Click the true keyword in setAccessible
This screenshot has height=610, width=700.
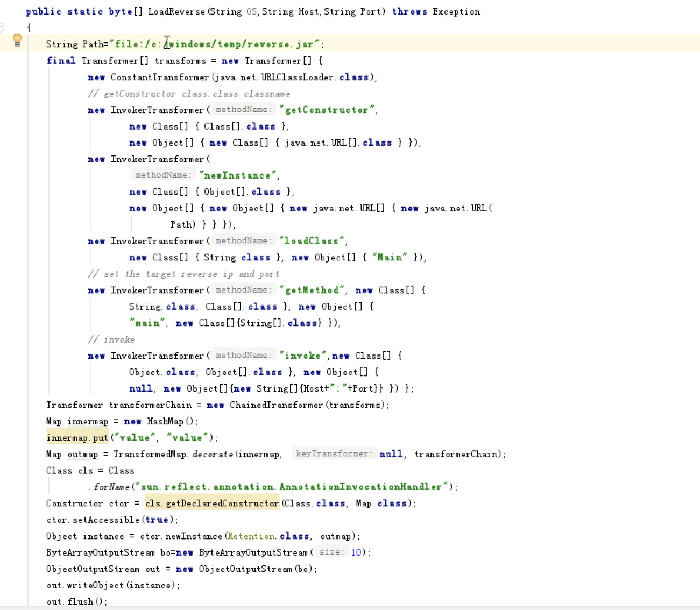click(x=157, y=520)
